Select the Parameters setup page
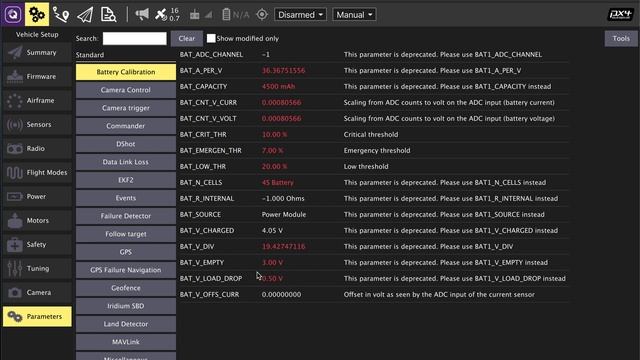Image resolution: width=640 pixels, height=360 pixels. tap(37, 316)
